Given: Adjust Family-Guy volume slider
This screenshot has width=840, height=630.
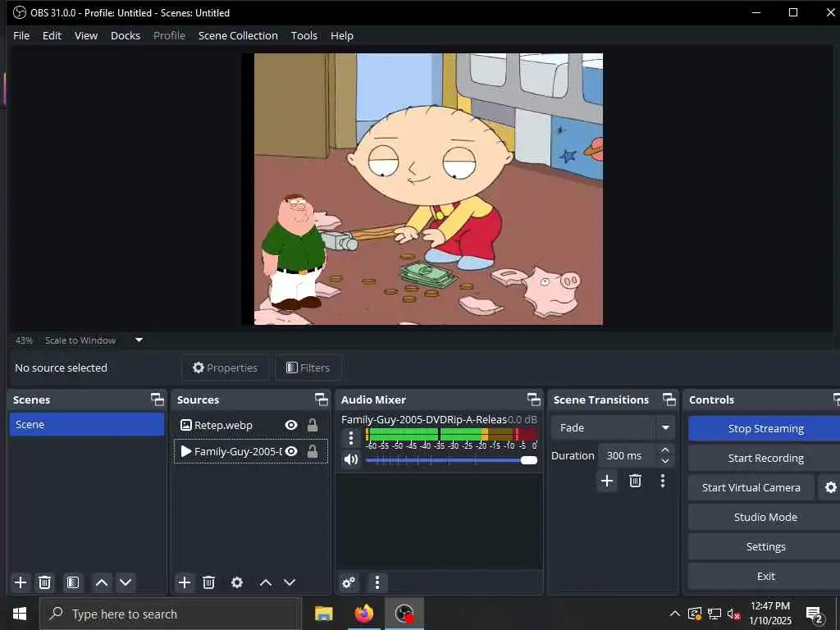Looking at the screenshot, I should pos(451,460).
